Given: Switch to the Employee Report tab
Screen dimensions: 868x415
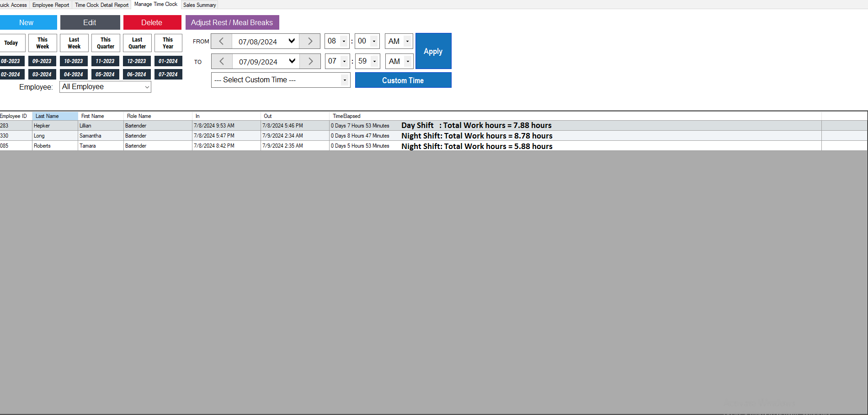Looking at the screenshot, I should click(51, 5).
